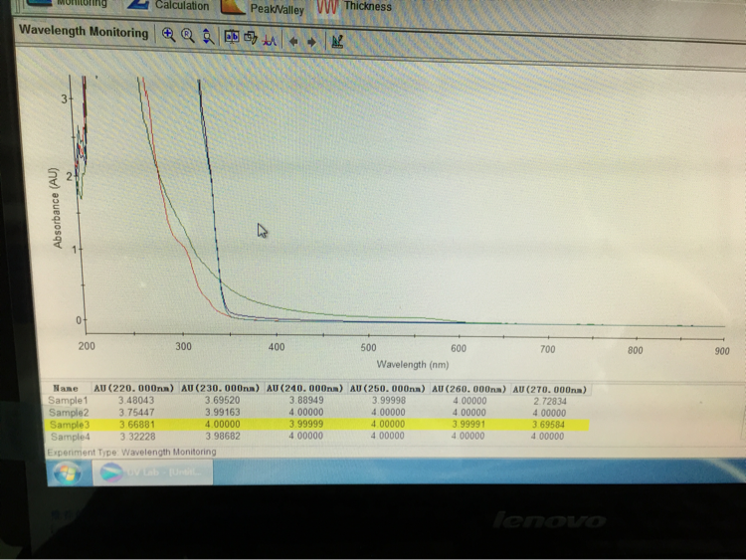Select the highlighted Sample3 row name
746x560 pixels.
(x=69, y=425)
